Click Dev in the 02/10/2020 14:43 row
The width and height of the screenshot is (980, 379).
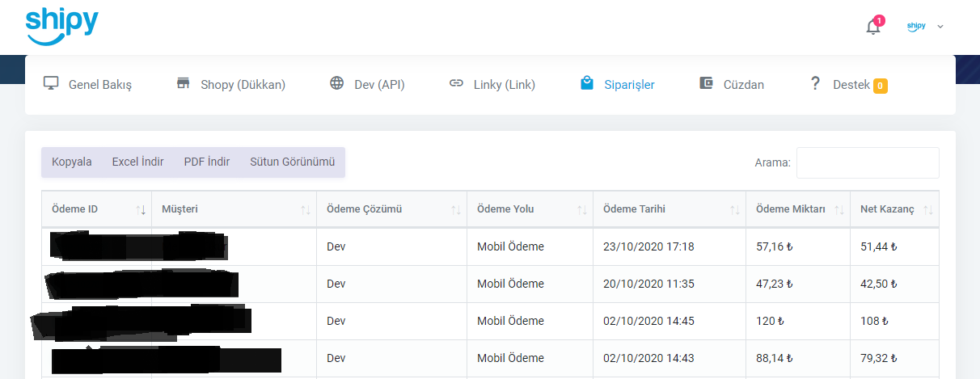[x=336, y=358]
